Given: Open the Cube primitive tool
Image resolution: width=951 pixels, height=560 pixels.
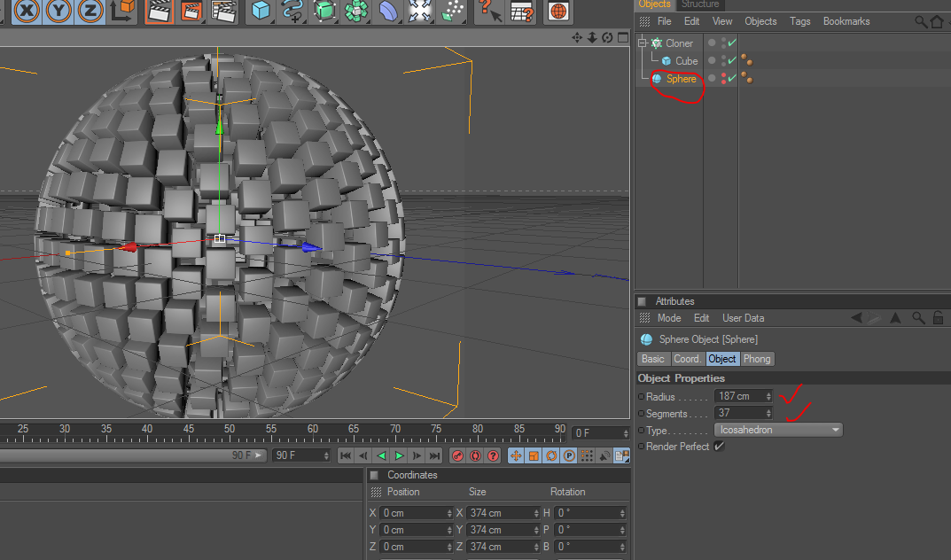Looking at the screenshot, I should coord(260,11).
